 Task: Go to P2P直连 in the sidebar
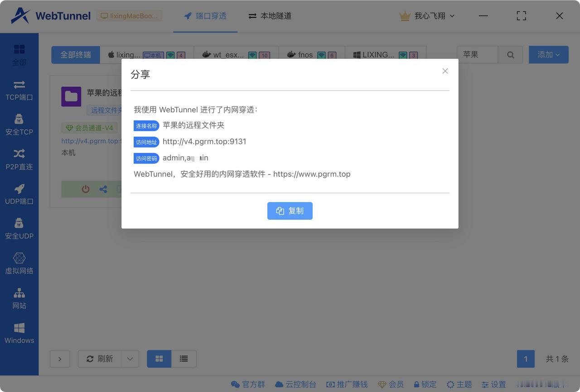(19, 160)
